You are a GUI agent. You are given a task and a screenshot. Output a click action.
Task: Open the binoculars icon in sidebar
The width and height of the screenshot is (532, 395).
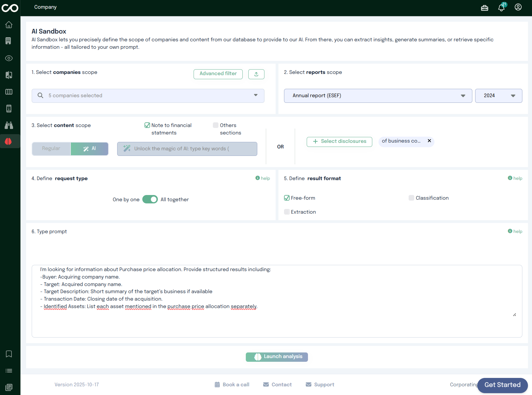click(9, 125)
